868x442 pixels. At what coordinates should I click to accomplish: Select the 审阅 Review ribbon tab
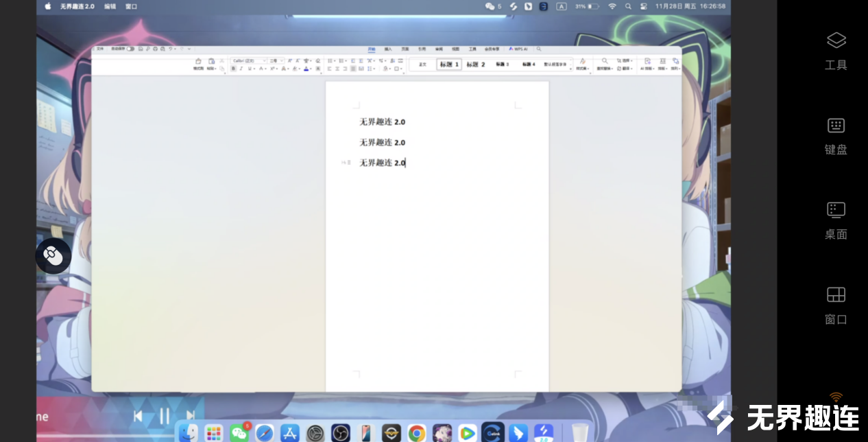[439, 49]
